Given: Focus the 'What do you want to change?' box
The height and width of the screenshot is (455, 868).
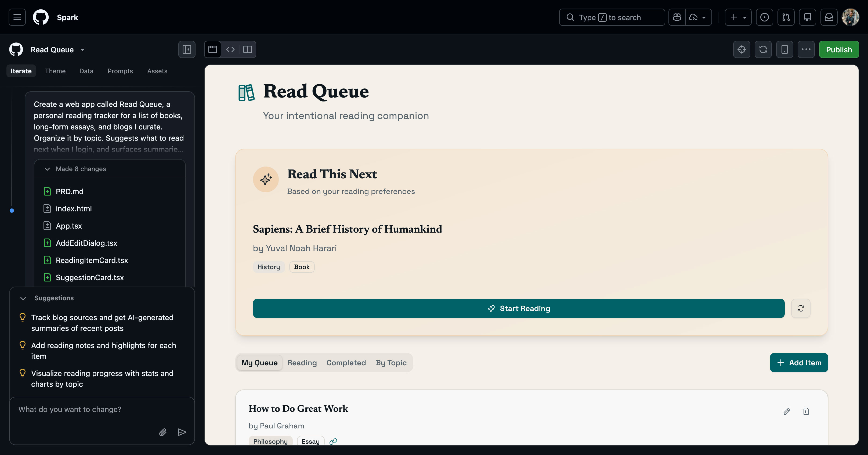Looking at the screenshot, I should coord(102,410).
